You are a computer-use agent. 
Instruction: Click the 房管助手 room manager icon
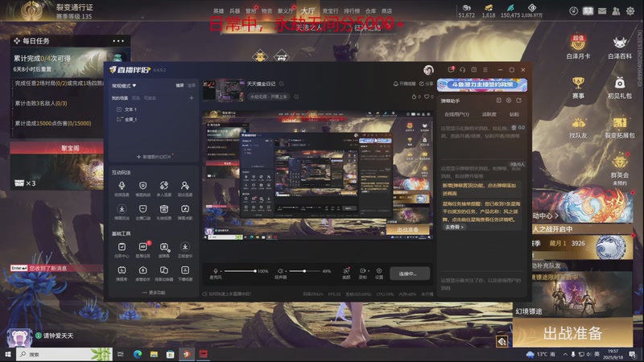(142, 270)
